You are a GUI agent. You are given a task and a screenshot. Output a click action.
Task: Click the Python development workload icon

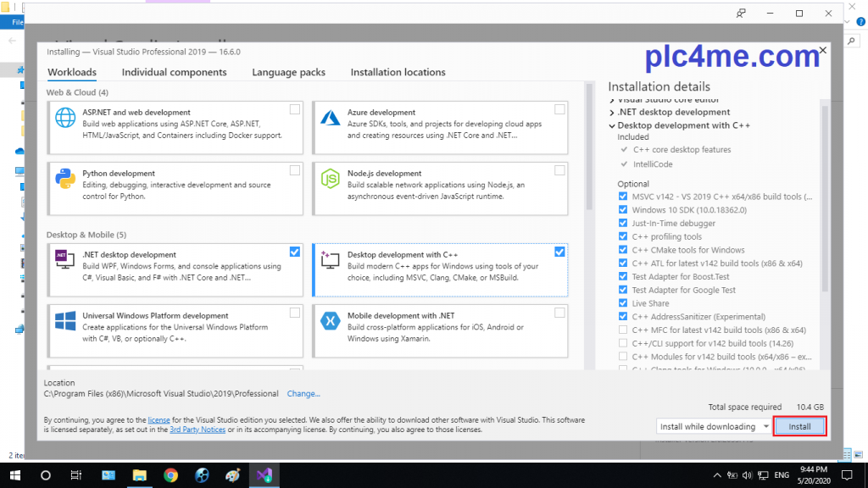click(x=65, y=179)
